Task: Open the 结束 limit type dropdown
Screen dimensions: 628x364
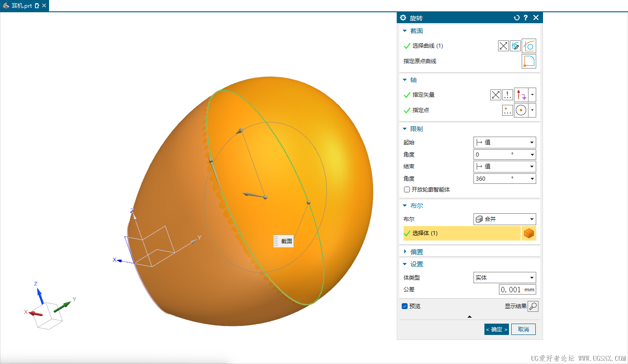Action: point(505,167)
